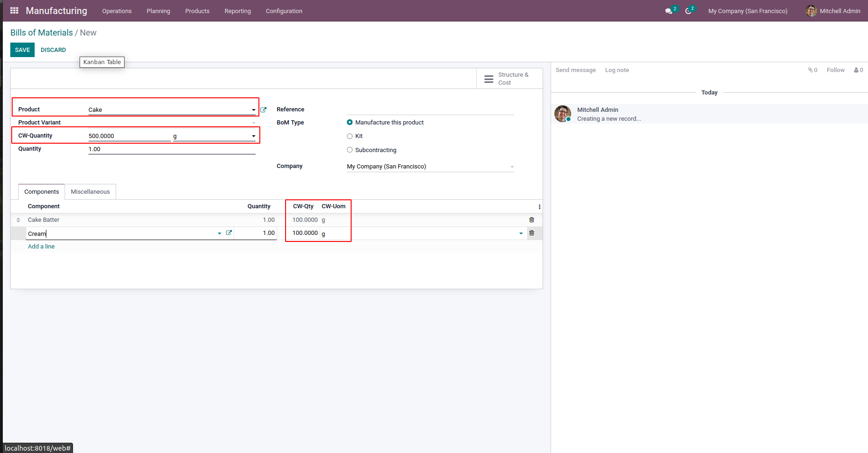Expand the Product Variant dropdown
This screenshot has height=453, width=868.
253,123
